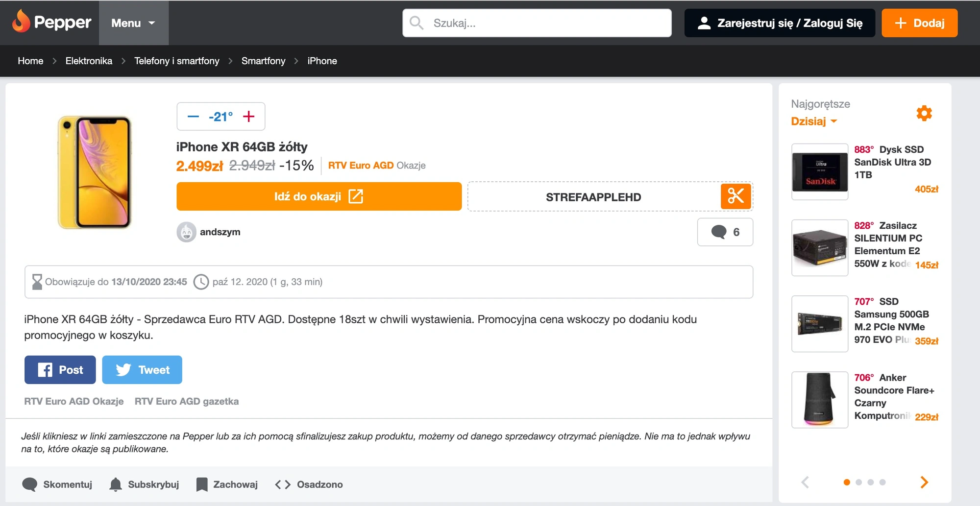Open the Smartfony breadcrumb item

(263, 61)
